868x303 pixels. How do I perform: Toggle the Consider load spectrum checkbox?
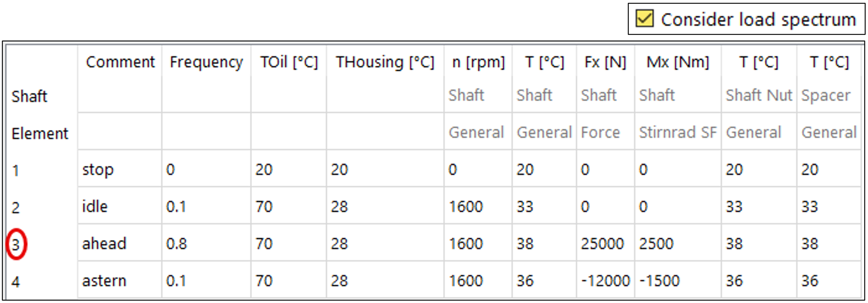pos(644,19)
